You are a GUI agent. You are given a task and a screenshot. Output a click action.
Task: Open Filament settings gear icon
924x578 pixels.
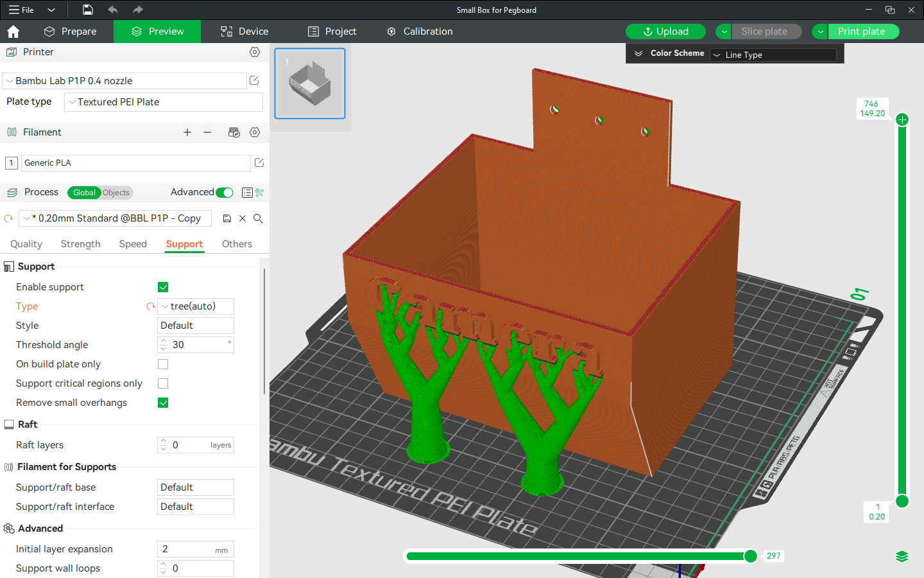(x=255, y=132)
